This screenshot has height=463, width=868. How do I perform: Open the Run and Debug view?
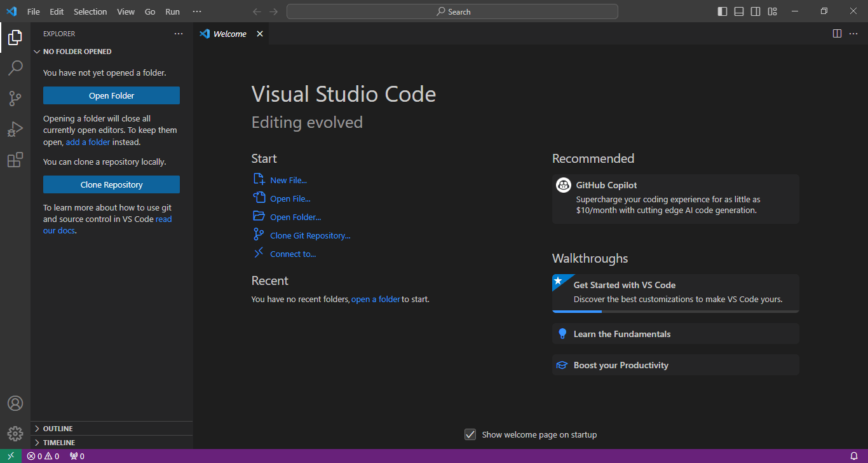pos(15,129)
